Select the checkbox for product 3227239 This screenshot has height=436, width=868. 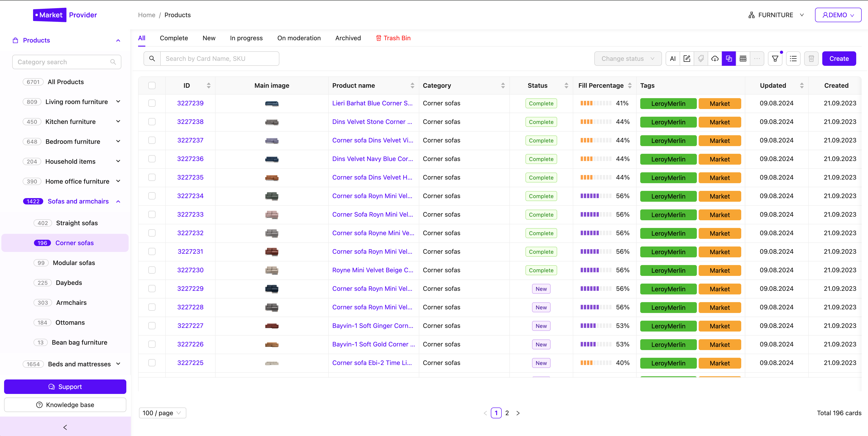(x=152, y=103)
